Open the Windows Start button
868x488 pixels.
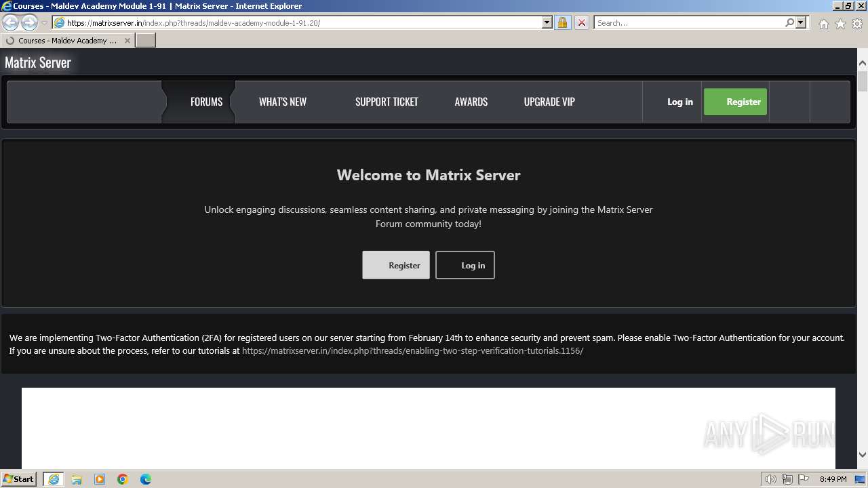click(18, 479)
